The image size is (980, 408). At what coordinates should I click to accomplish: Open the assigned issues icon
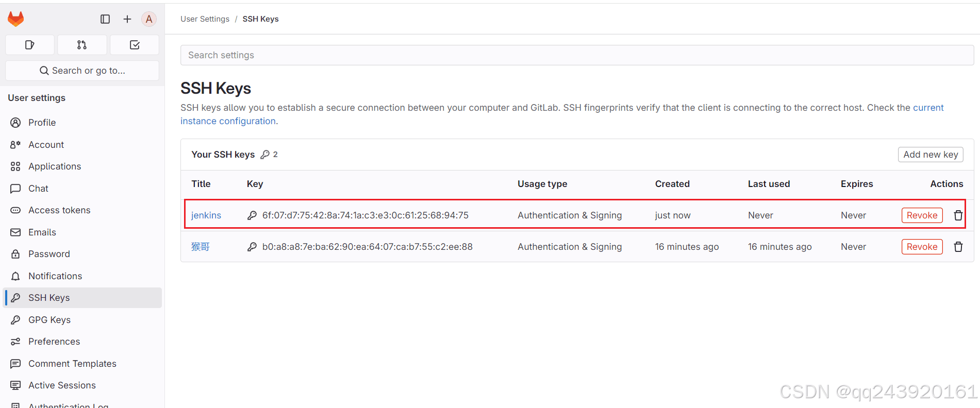(30, 45)
